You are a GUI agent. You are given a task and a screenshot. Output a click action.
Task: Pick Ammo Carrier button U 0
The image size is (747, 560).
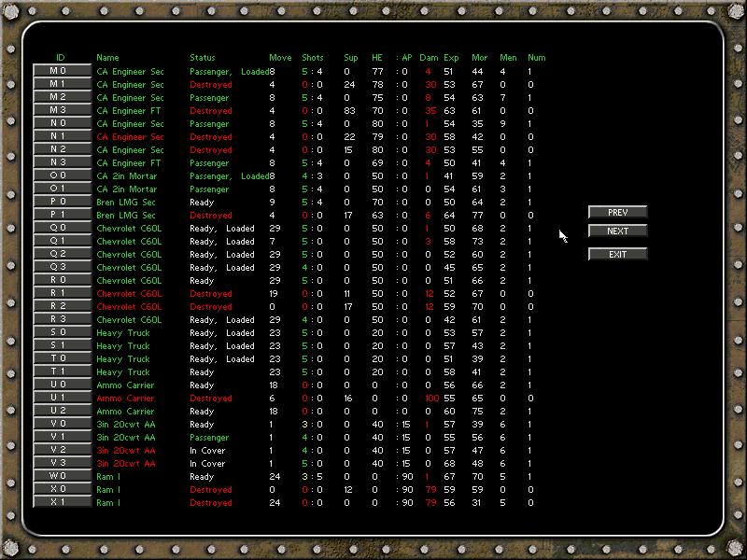pyautogui.click(x=62, y=385)
